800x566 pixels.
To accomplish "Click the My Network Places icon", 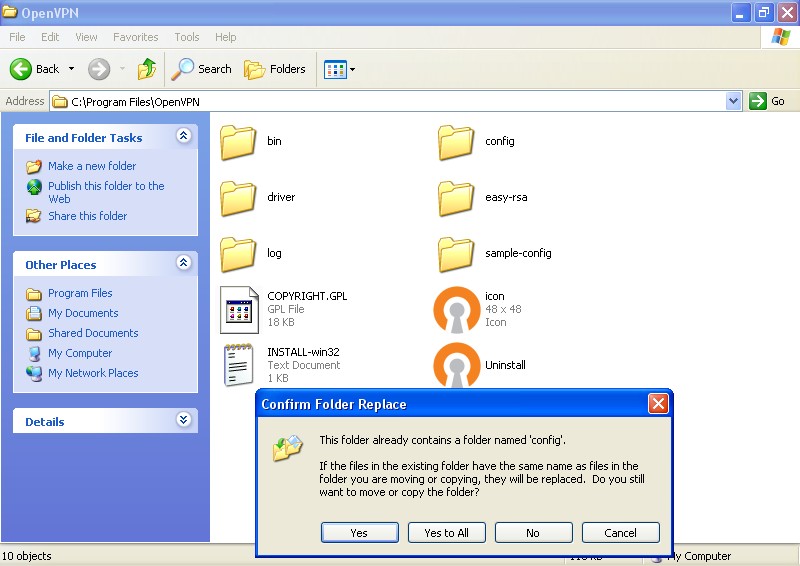I will (x=34, y=374).
